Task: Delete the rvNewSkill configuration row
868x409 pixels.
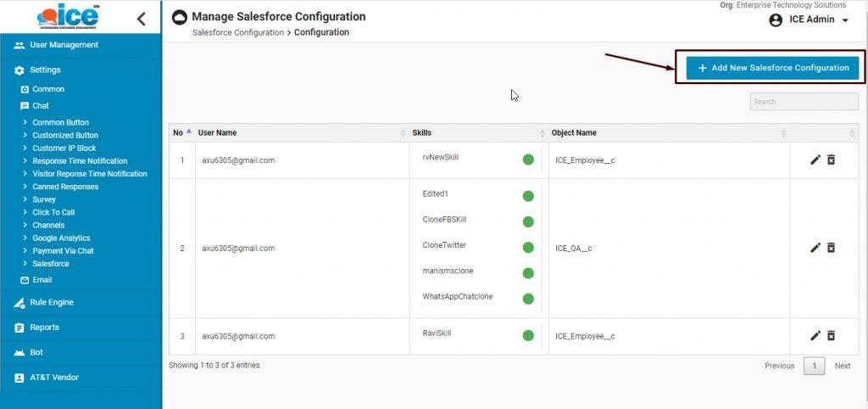Action: click(x=831, y=160)
